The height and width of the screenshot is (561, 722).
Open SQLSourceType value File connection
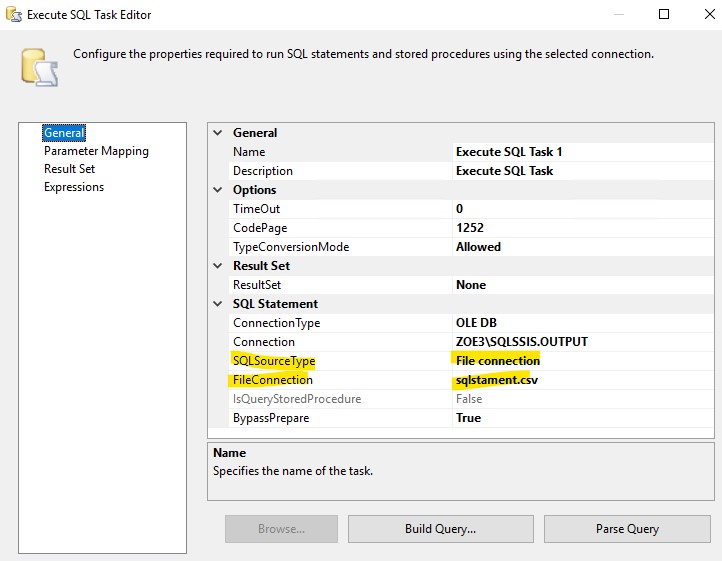coord(583,361)
